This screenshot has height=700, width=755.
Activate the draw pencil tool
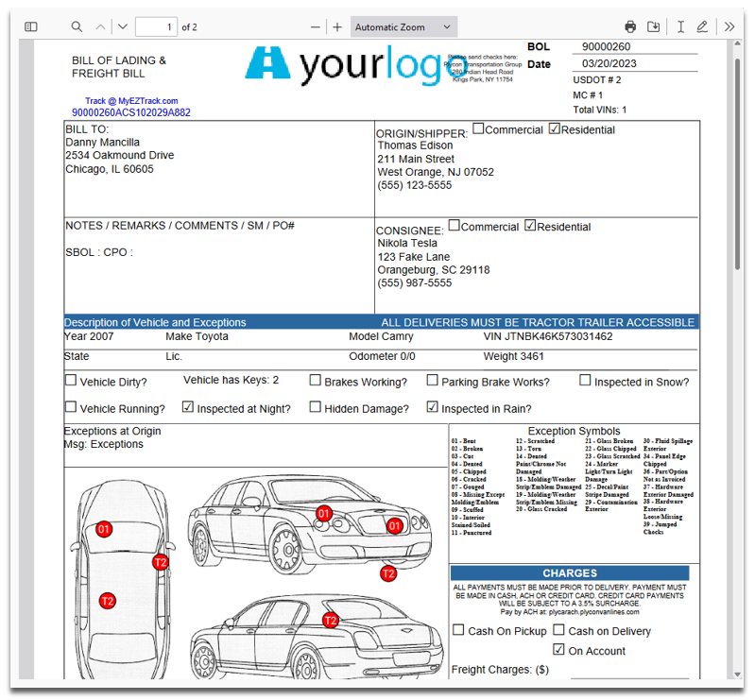click(x=702, y=27)
